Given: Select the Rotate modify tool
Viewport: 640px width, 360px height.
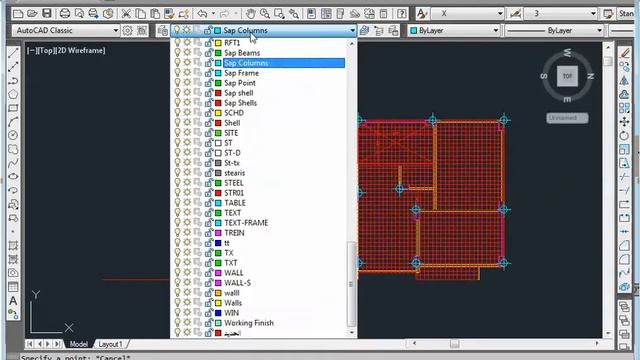Looking at the screenshot, I should click(x=624, y=136).
